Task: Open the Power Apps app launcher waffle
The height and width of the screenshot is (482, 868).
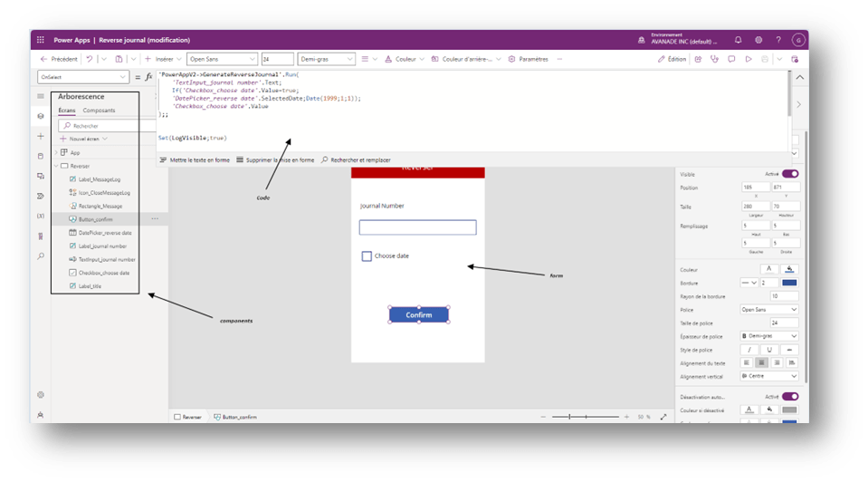Action: [x=41, y=40]
